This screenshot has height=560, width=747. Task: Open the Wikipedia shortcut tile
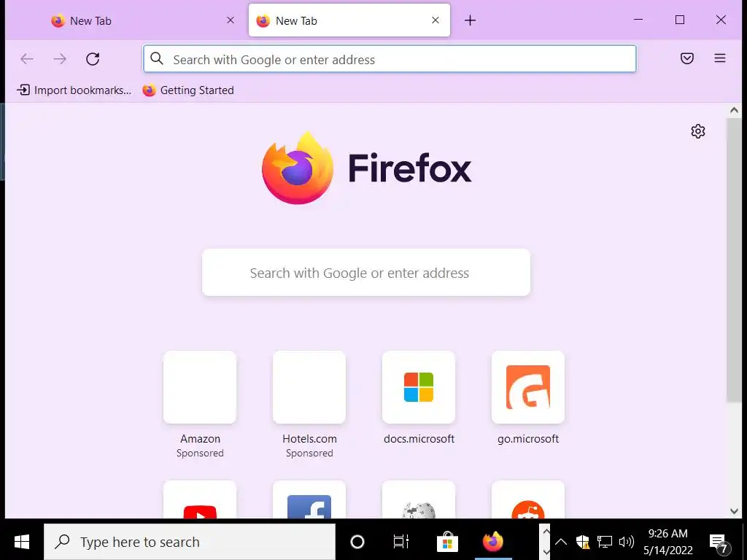(419, 499)
